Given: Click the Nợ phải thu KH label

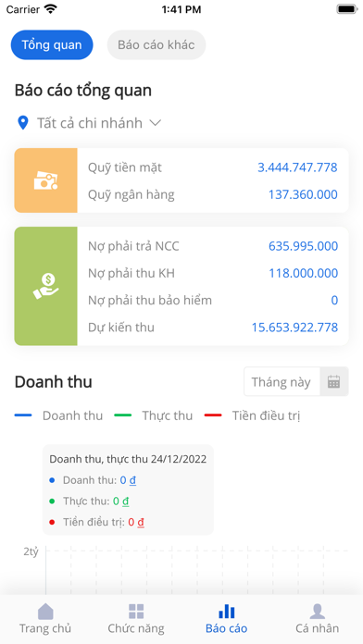Looking at the screenshot, I should [x=131, y=273].
